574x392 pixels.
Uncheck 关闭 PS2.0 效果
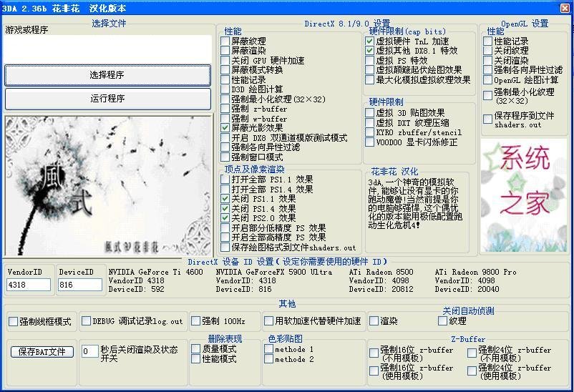[x=225, y=217]
